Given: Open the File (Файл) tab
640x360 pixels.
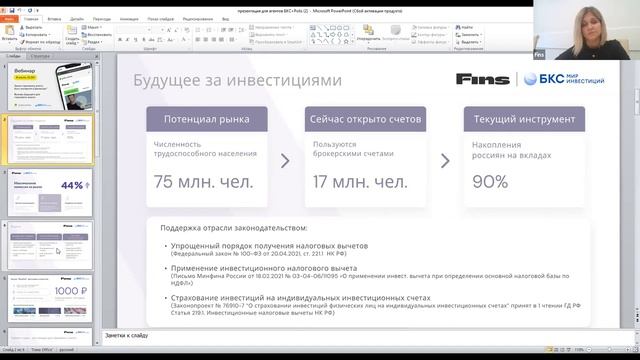Looking at the screenshot, I should point(9,19).
